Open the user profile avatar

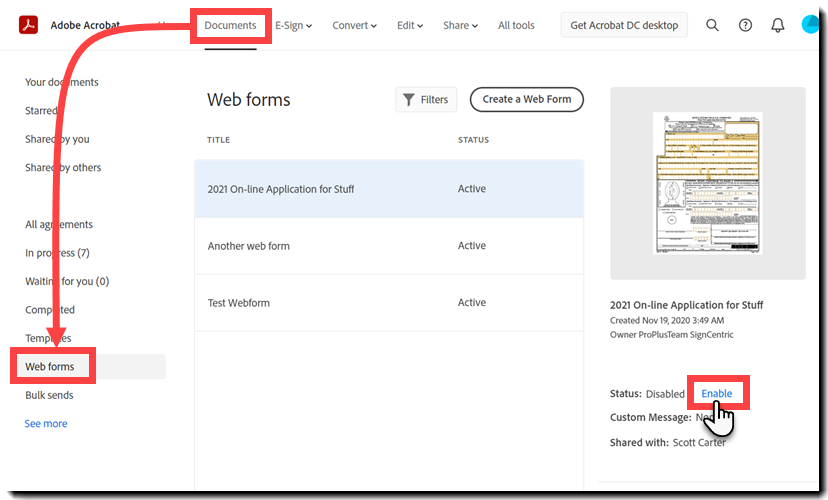[810, 24]
